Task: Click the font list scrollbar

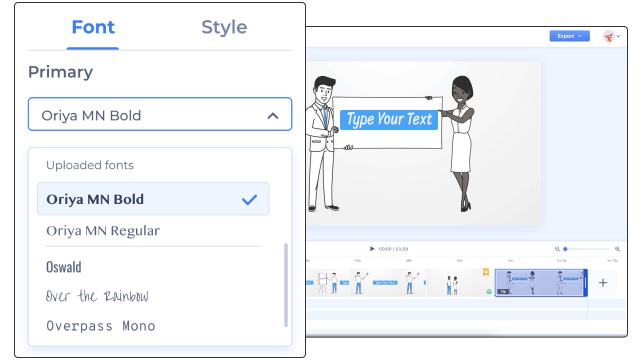Action: (x=286, y=285)
